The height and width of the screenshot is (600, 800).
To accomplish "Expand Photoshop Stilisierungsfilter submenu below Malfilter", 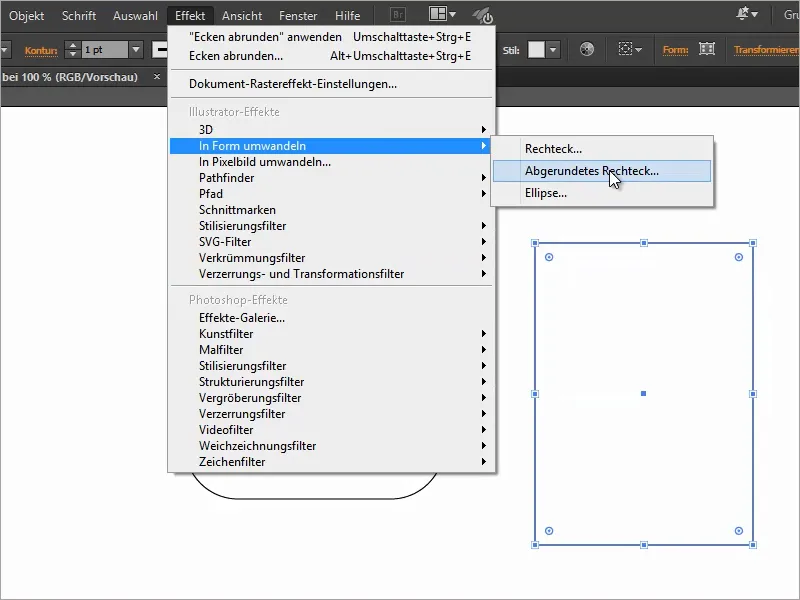I will point(331,366).
